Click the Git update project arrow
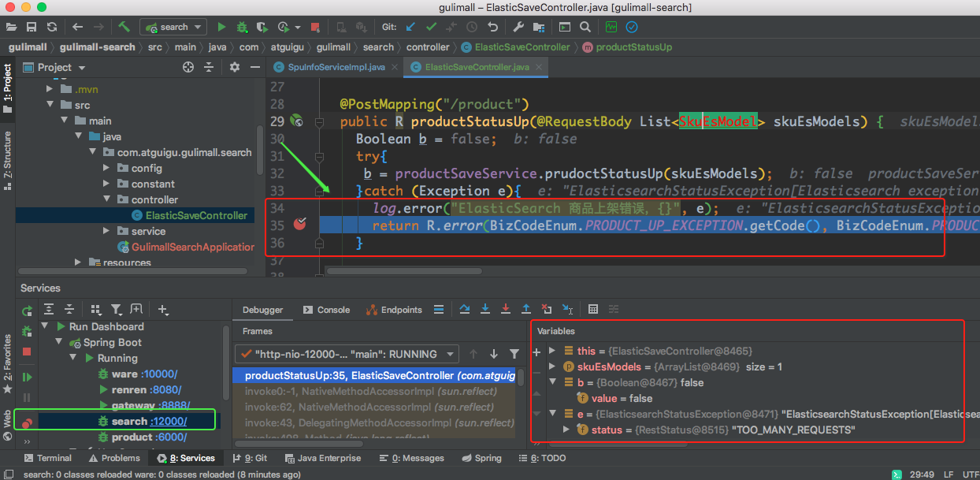The width and height of the screenshot is (980, 480). 410,27
